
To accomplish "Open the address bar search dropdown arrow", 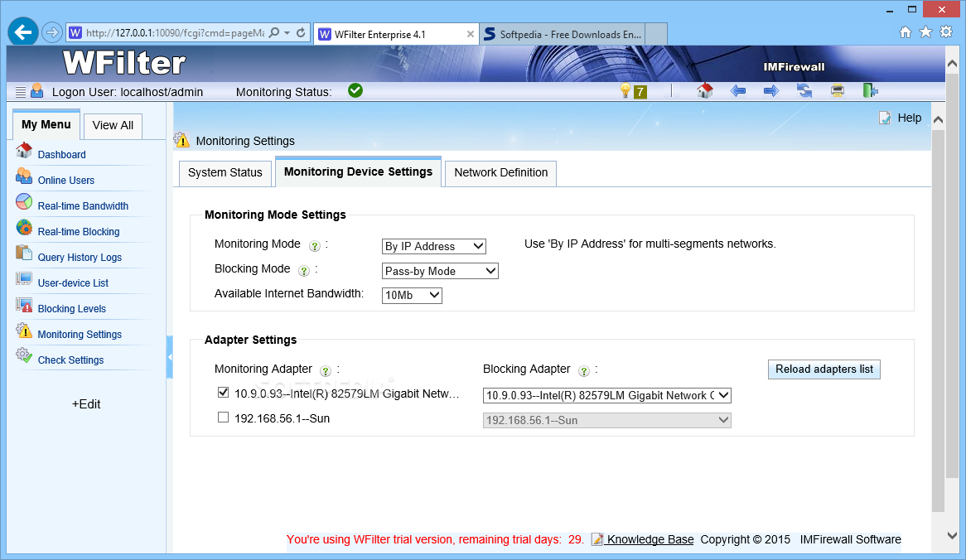I will click(287, 32).
